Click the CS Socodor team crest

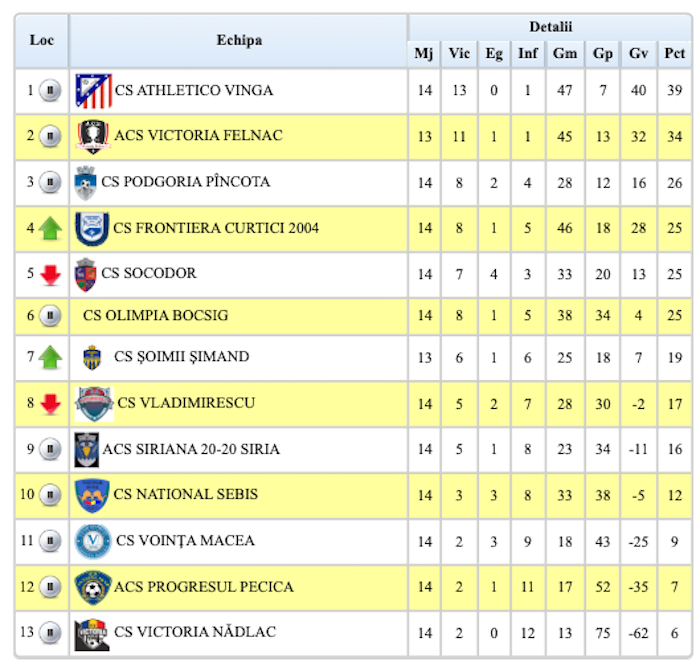[85, 274]
